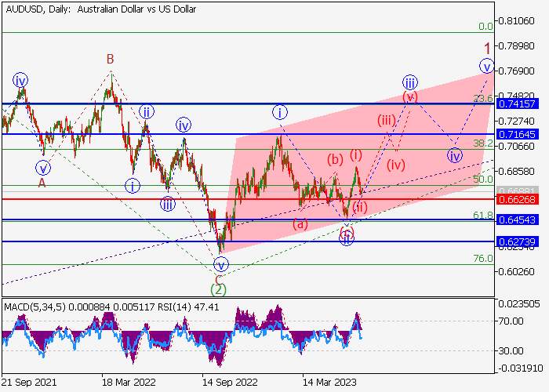Select the red (iv) wave label
Screen dimensions: 549x392
point(396,165)
